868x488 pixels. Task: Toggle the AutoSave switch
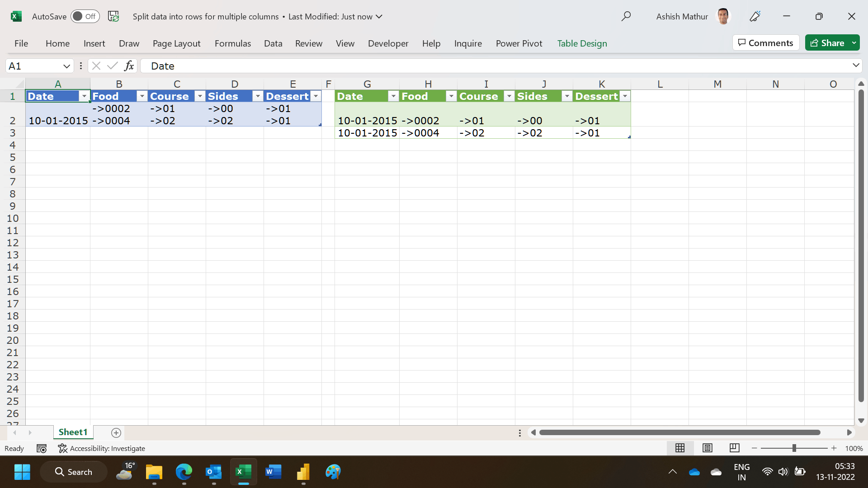85,17
